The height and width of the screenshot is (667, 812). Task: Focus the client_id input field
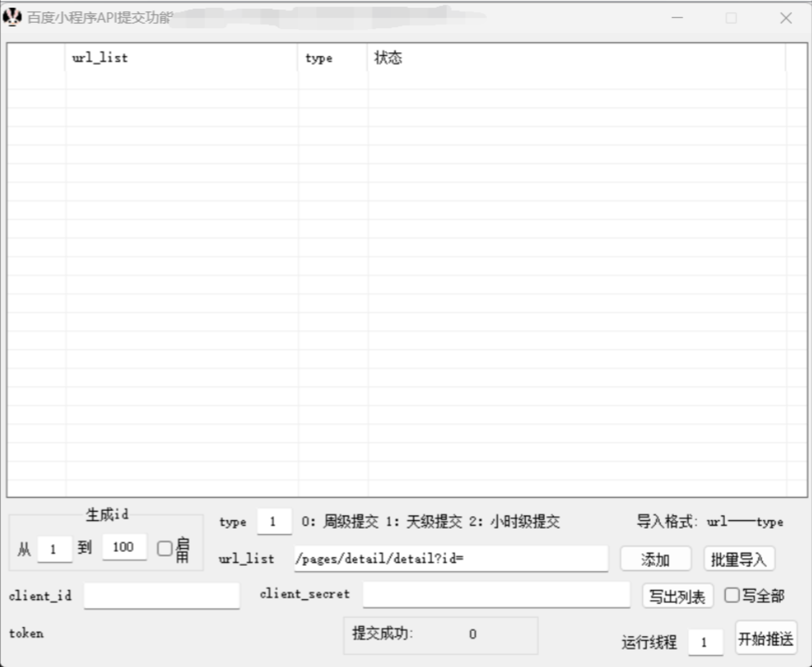[x=161, y=596]
